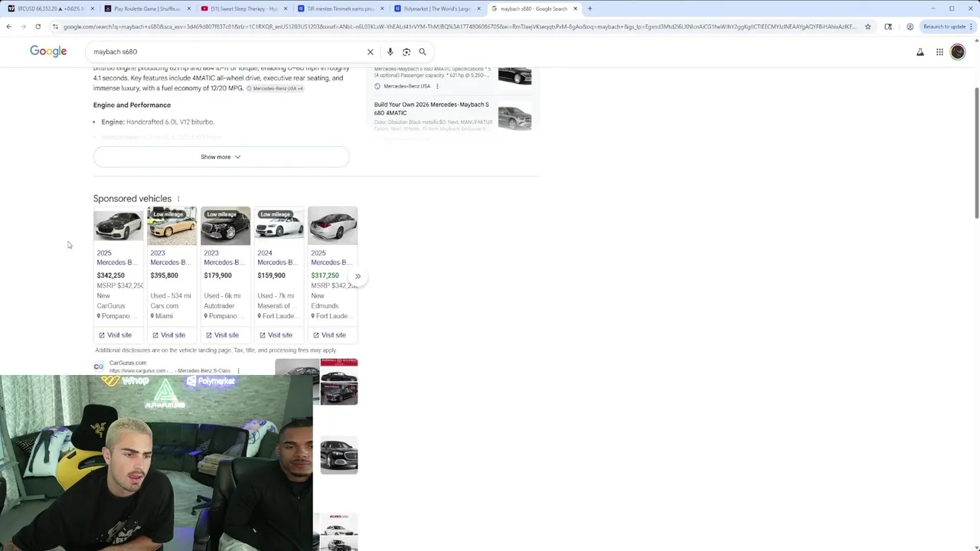
Task: Open the black Maybach photo of $179,900 listing
Action: (225, 226)
